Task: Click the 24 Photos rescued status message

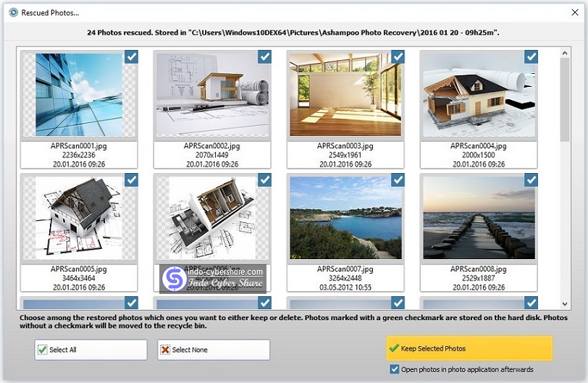Action: pyautogui.click(x=293, y=33)
